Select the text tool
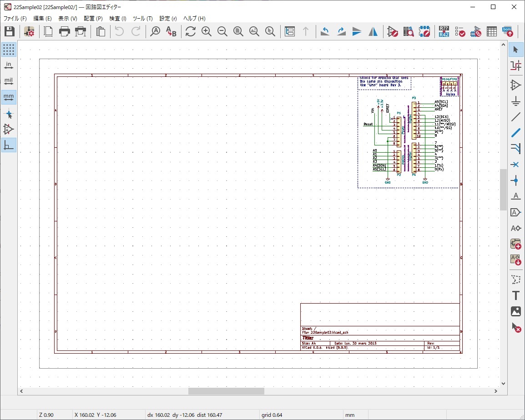 516,295
